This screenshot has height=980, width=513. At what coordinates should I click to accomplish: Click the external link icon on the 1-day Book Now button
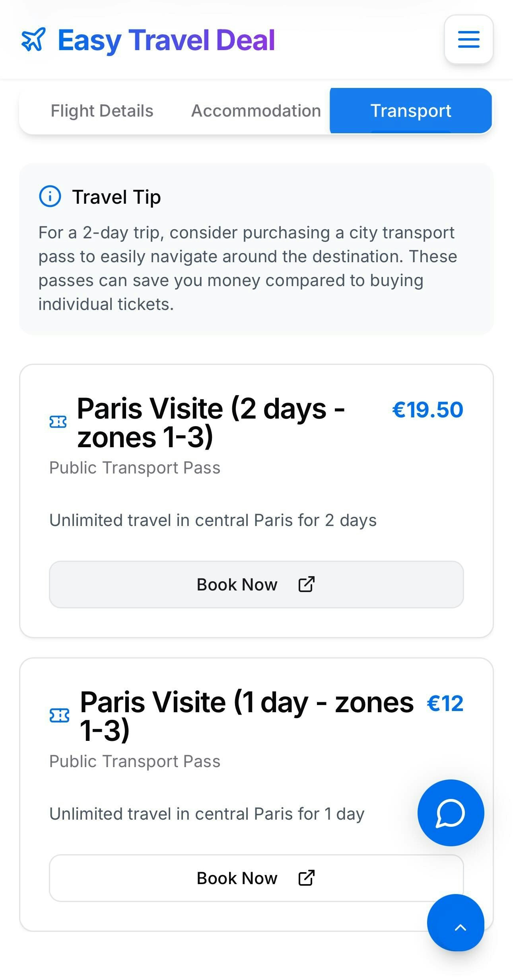306,878
